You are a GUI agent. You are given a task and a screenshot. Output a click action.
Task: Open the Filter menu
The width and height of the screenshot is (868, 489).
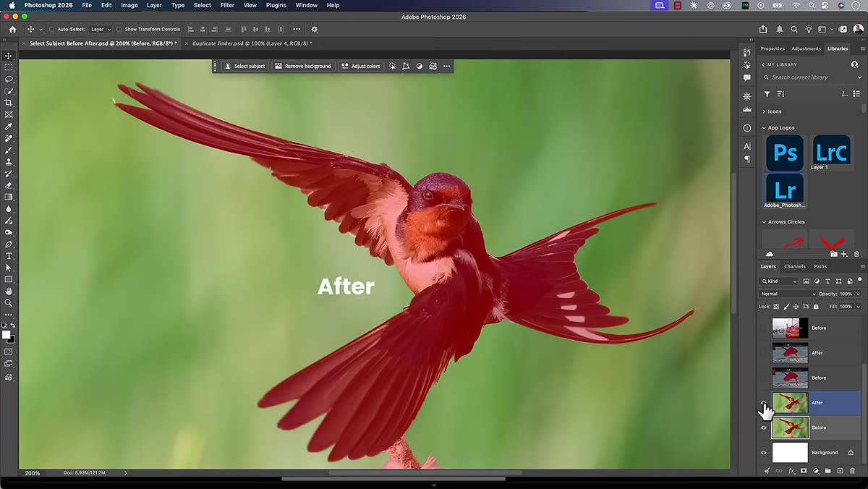pyautogui.click(x=227, y=5)
